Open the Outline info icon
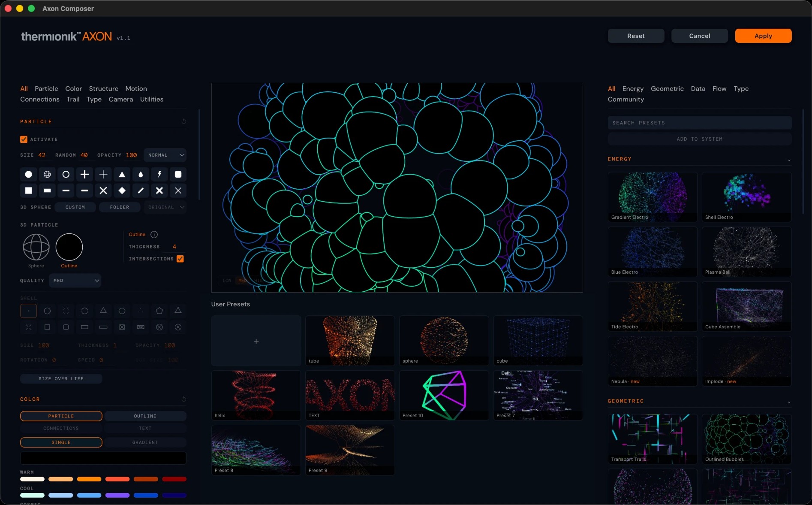Screen dimensions: 812x505 coord(154,234)
